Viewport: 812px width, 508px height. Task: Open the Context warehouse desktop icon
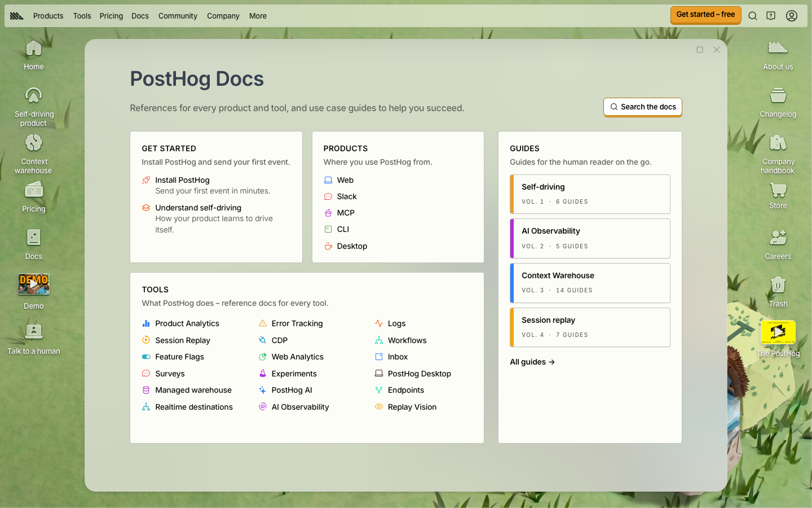pos(34,154)
